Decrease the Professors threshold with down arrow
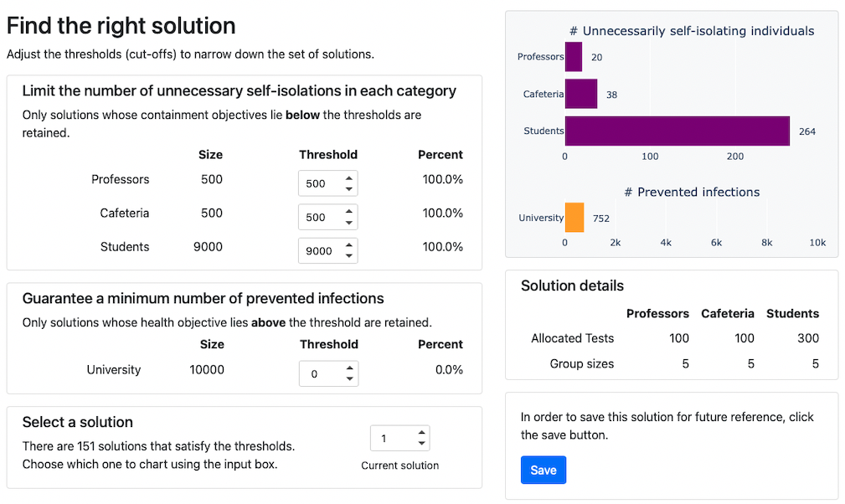 tap(349, 189)
